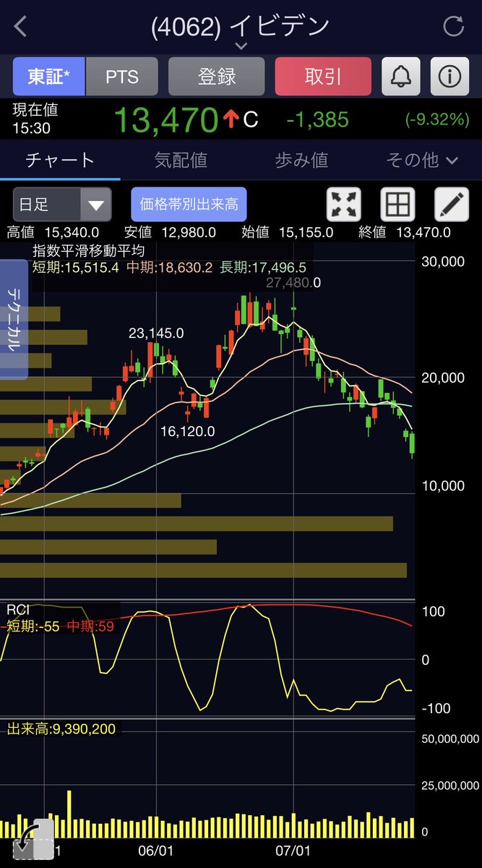The image size is (482, 868).
Task: Tap the RCI 短期:-55 value
Action: (32, 626)
